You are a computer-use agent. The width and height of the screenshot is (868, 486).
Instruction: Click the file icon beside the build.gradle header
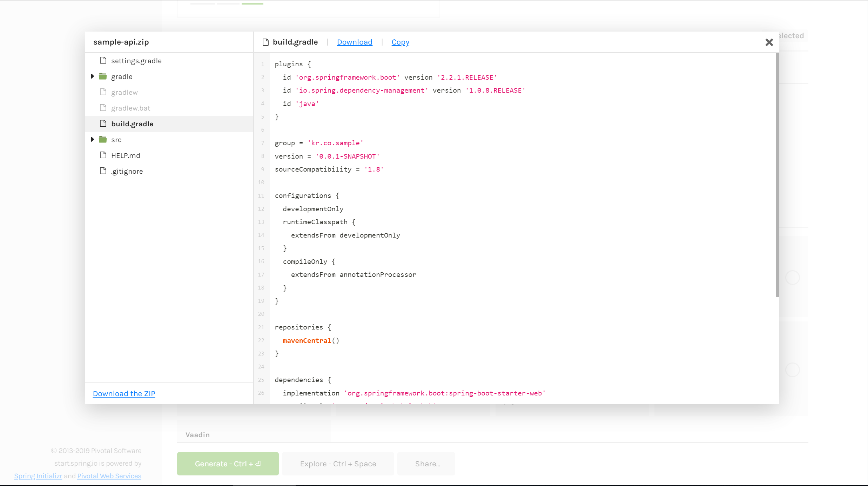point(265,42)
